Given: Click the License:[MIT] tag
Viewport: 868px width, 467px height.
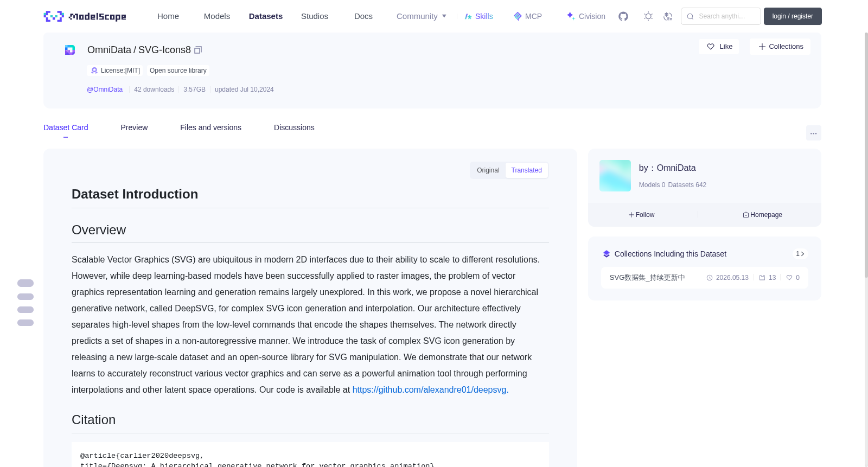Looking at the screenshot, I should click(115, 71).
